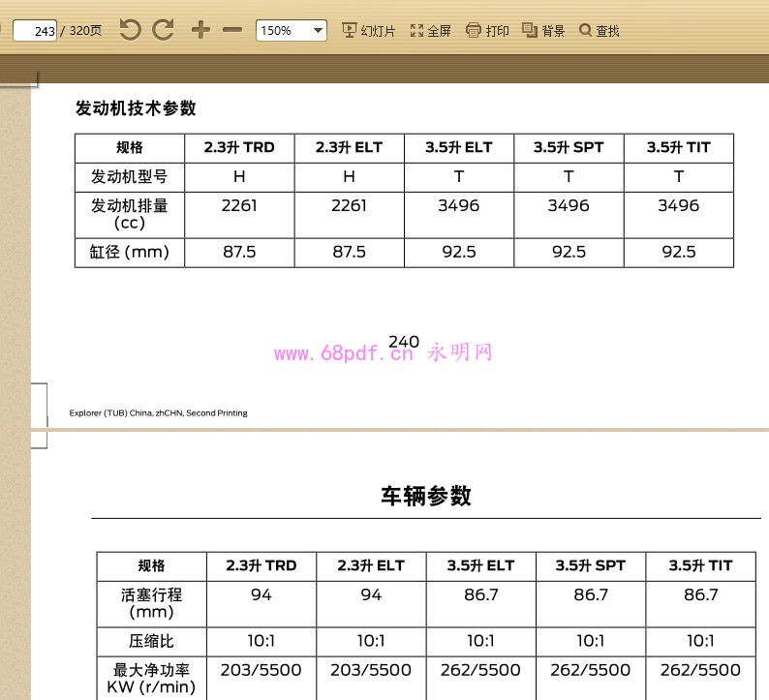Screen dimensions: 769x700
Task: Select the 车辆参数 page title
Action: 426,496
